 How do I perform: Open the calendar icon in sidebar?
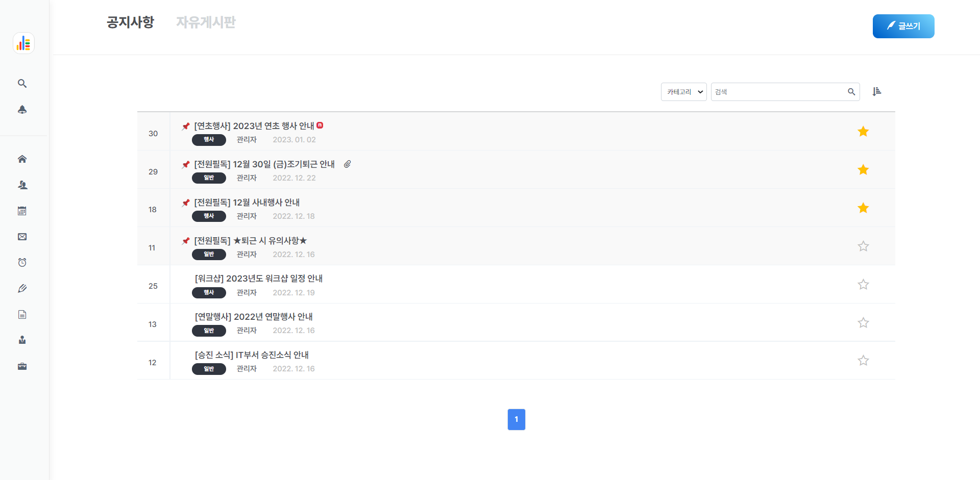point(22,211)
